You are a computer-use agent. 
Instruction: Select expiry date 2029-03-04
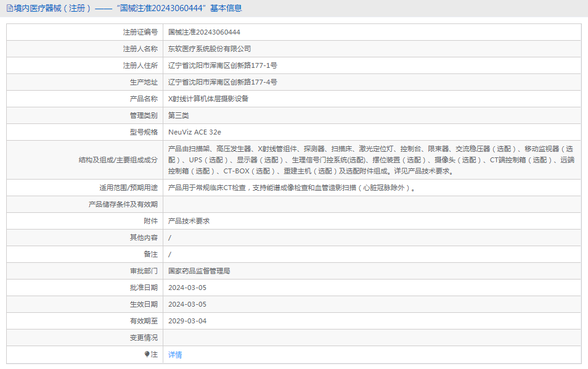(187, 321)
